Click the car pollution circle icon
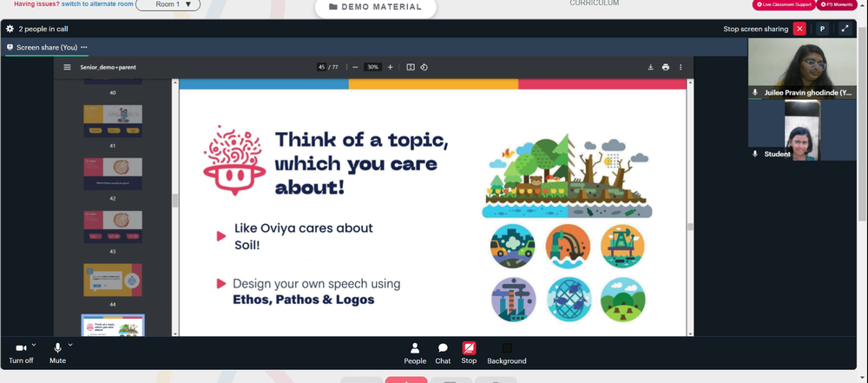Screen dimensions: 868x383 click(513, 246)
